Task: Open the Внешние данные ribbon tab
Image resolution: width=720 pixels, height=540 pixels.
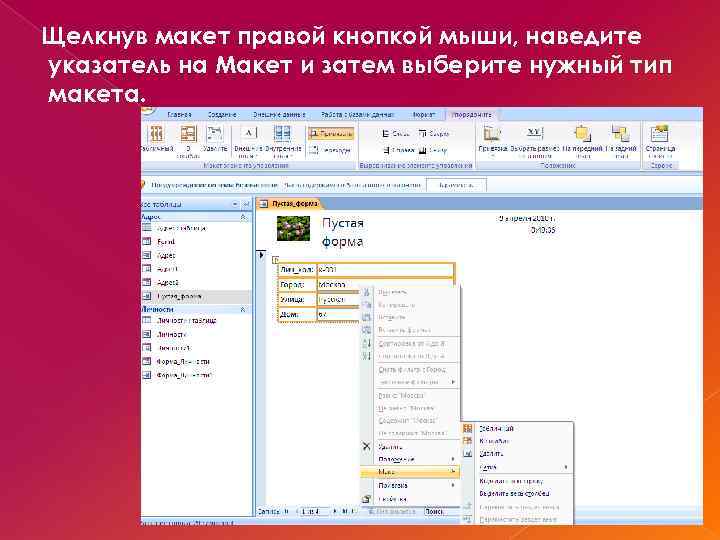Action: click(x=279, y=114)
